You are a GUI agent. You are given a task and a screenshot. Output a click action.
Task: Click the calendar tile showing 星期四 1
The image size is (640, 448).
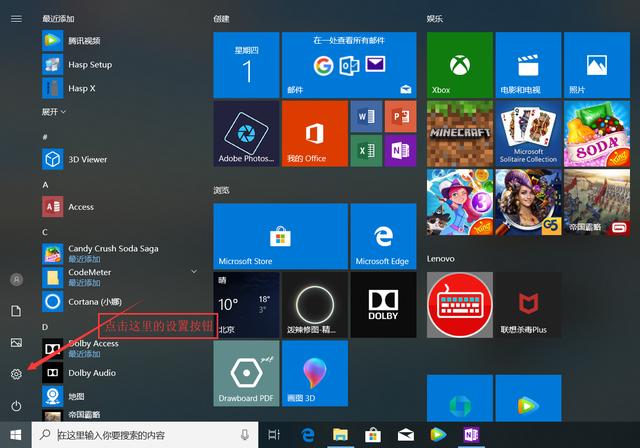pyautogui.click(x=246, y=65)
